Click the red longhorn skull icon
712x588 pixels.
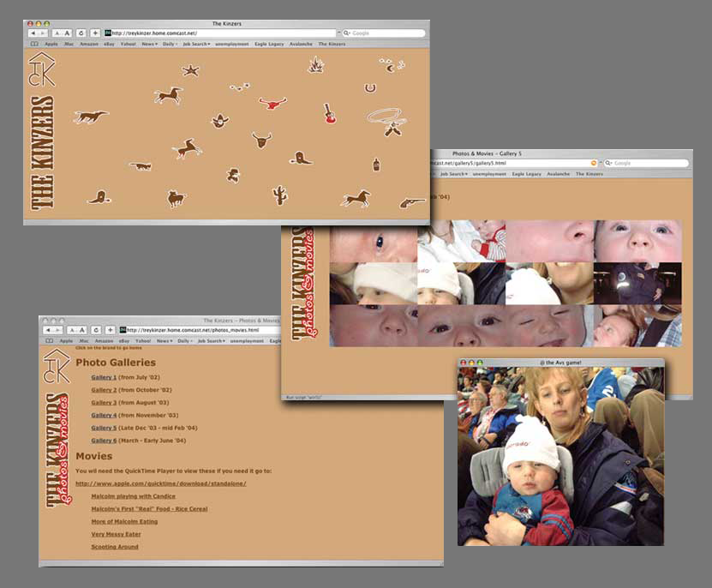(x=272, y=103)
